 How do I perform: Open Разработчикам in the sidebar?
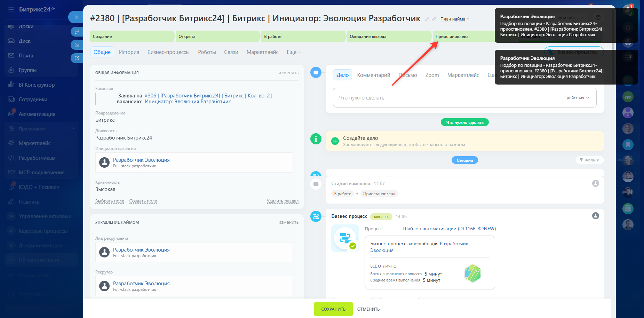click(x=37, y=158)
